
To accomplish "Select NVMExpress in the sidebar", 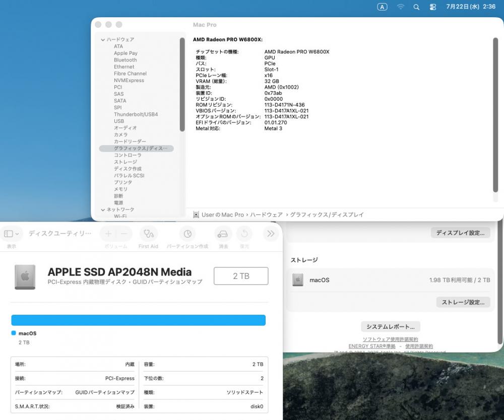I will coord(129,80).
